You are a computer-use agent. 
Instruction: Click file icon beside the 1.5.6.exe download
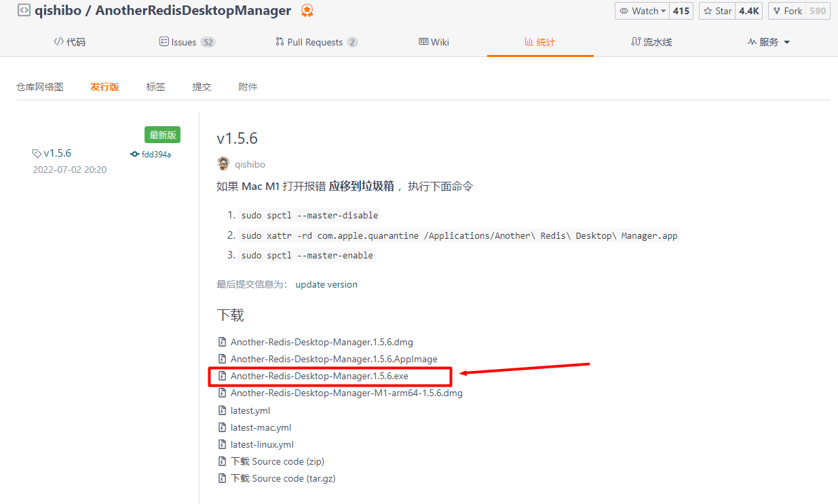(x=222, y=376)
